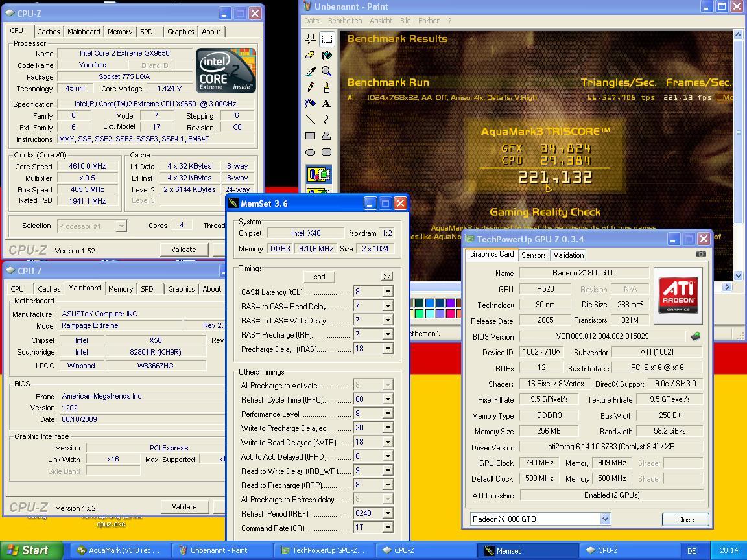Expand the Precharge Delay (tRAS) dropdown

388,349
